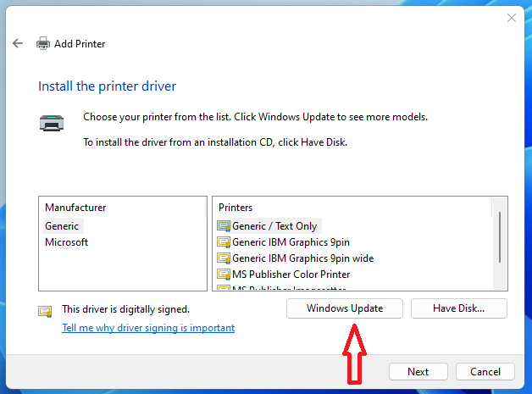The width and height of the screenshot is (532, 394).
Task: Click the Printers column header
Action: coord(236,207)
